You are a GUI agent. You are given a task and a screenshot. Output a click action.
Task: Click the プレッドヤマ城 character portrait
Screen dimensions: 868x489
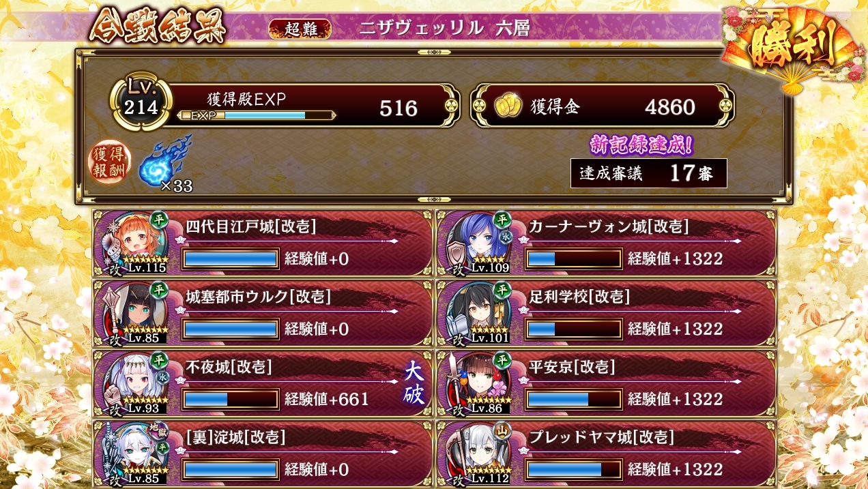point(478,453)
